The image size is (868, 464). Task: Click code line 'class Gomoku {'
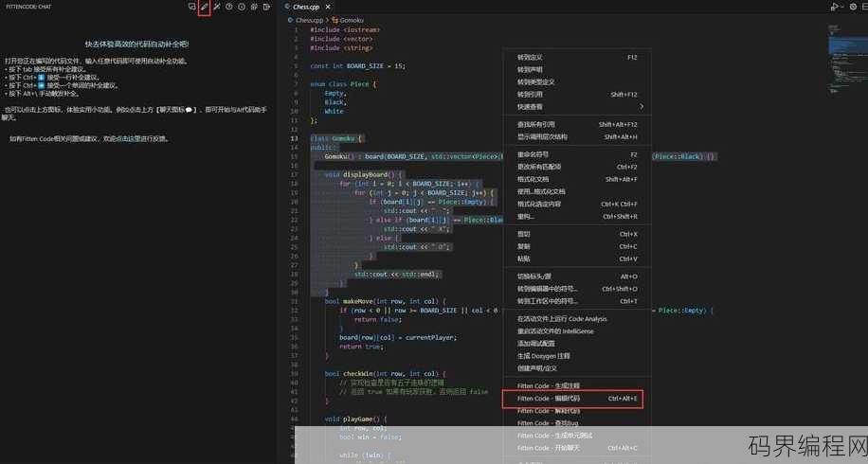(336, 138)
